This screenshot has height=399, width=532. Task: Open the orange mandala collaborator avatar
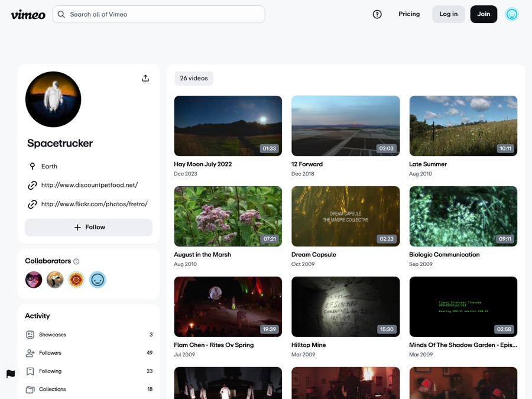tap(76, 280)
